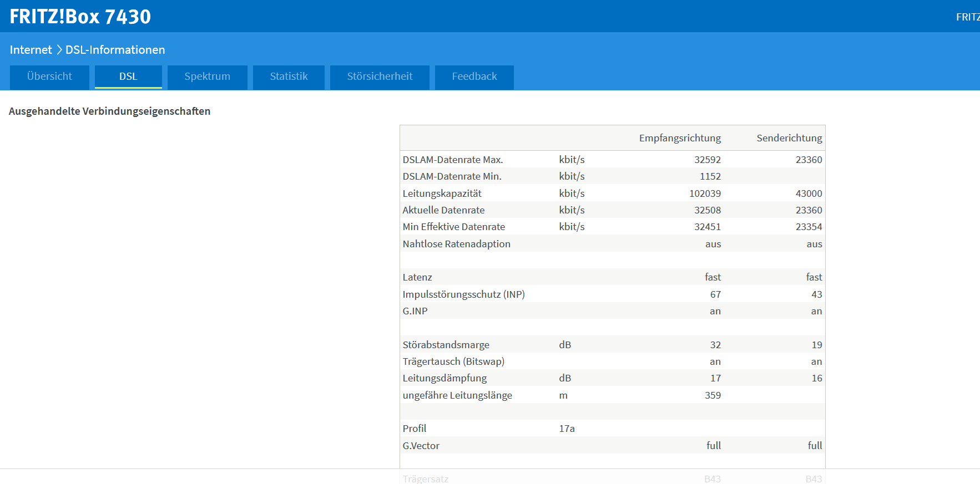
Task: Click the breadcrumb chevron after Internet
Action: pos(59,50)
